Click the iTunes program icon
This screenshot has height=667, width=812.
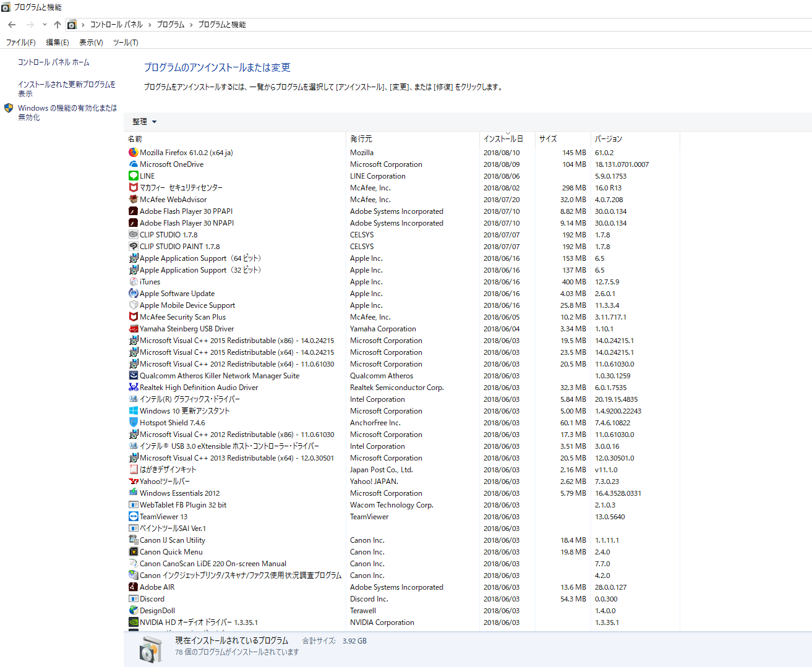[x=133, y=282]
